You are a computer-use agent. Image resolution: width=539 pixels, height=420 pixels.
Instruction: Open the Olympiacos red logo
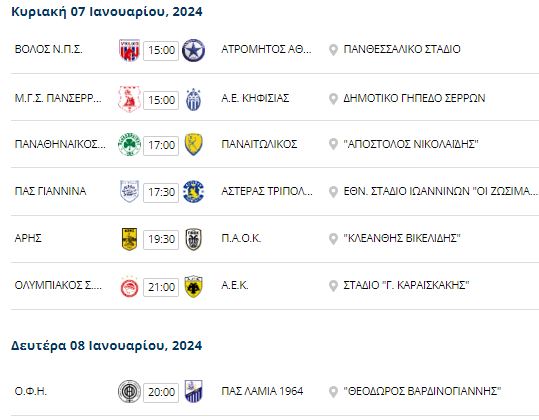(x=129, y=287)
